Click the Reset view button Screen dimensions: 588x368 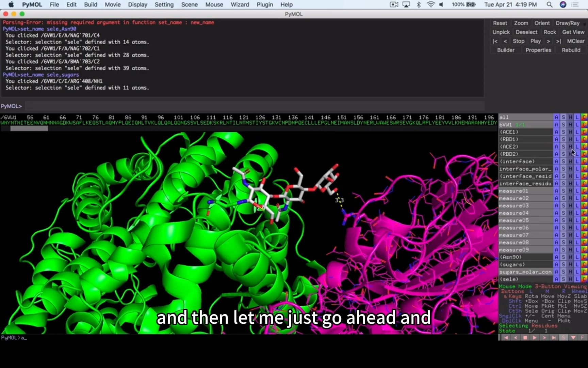tap(500, 23)
